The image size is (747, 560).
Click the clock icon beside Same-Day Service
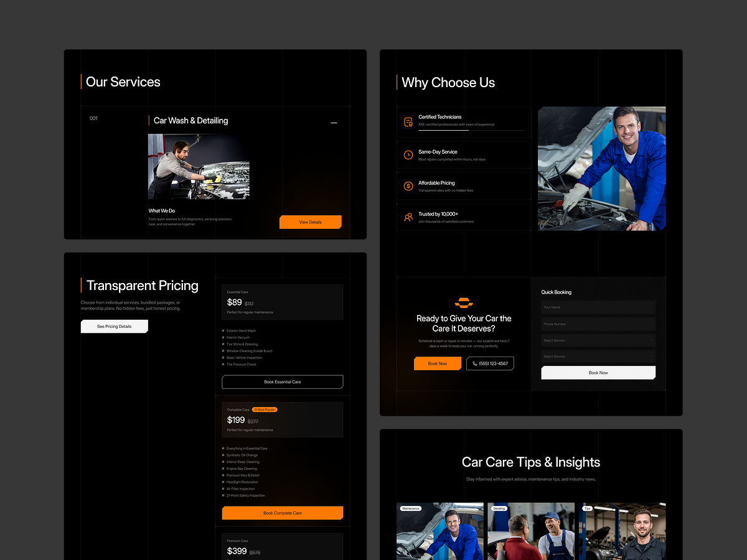[408, 152]
